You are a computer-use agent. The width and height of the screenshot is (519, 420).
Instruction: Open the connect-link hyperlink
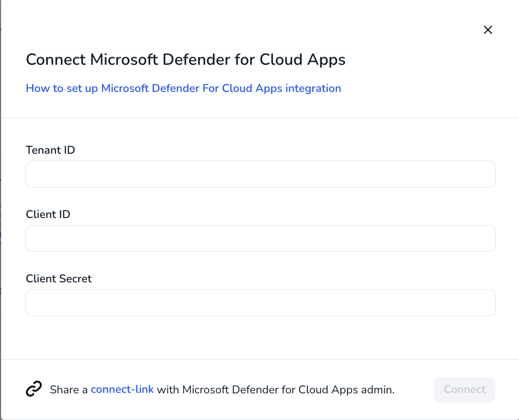pos(122,389)
